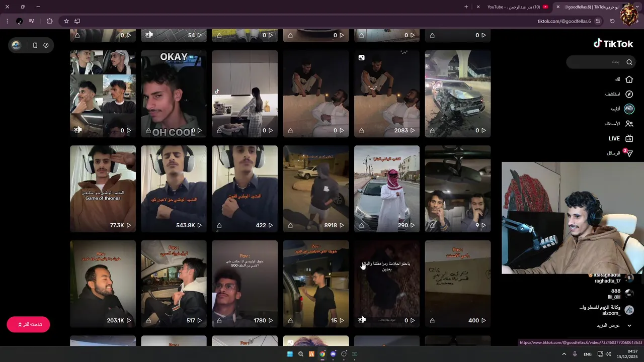Open the video with 203.1K views
Viewport: 644px width, 362px height.
pyautogui.click(x=103, y=284)
